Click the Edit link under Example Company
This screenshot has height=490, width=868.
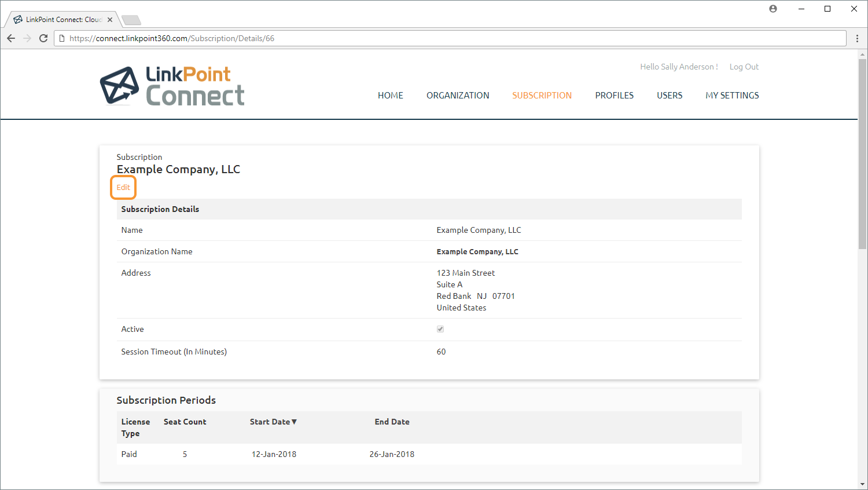(123, 187)
